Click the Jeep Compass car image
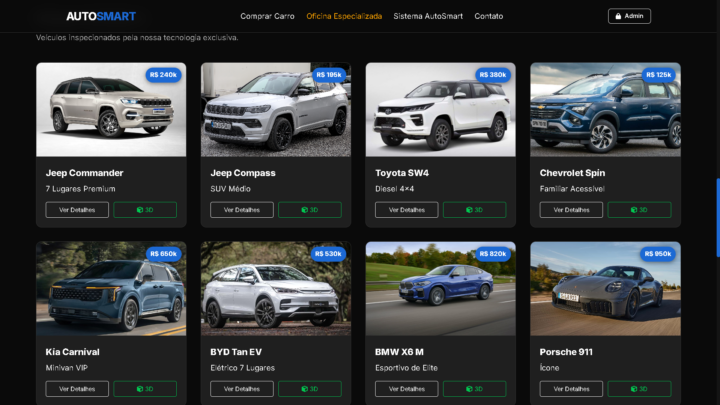The image size is (720, 405). [x=275, y=110]
